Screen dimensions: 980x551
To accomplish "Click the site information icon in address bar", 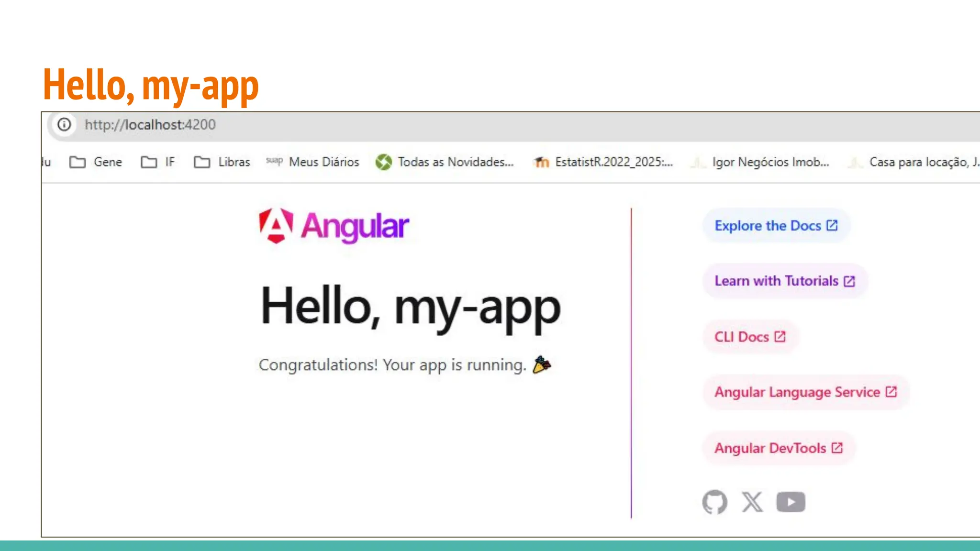I will (x=64, y=125).
